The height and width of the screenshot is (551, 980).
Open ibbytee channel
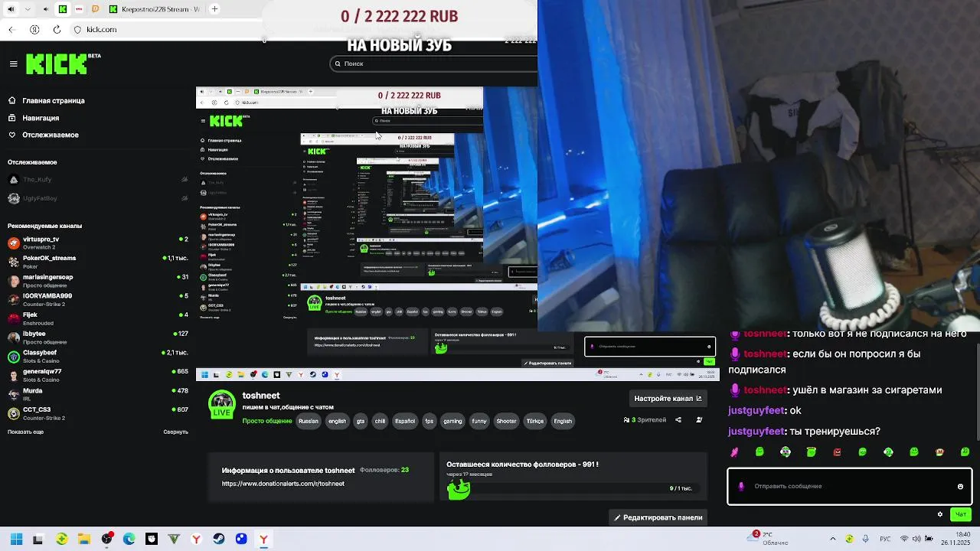coord(97,337)
